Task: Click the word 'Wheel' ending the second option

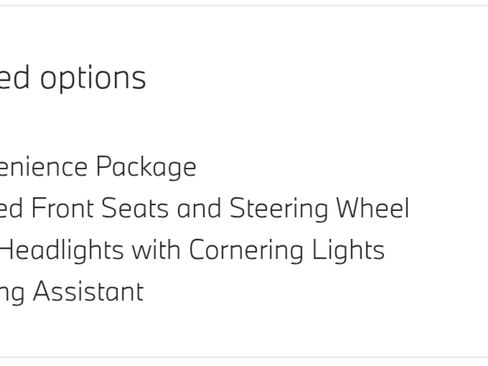Action: (373, 208)
